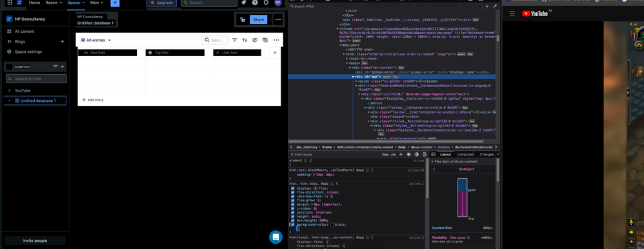644x249 pixels.
Task: Open the YouTube hamburger menu
Action: coord(512,14)
